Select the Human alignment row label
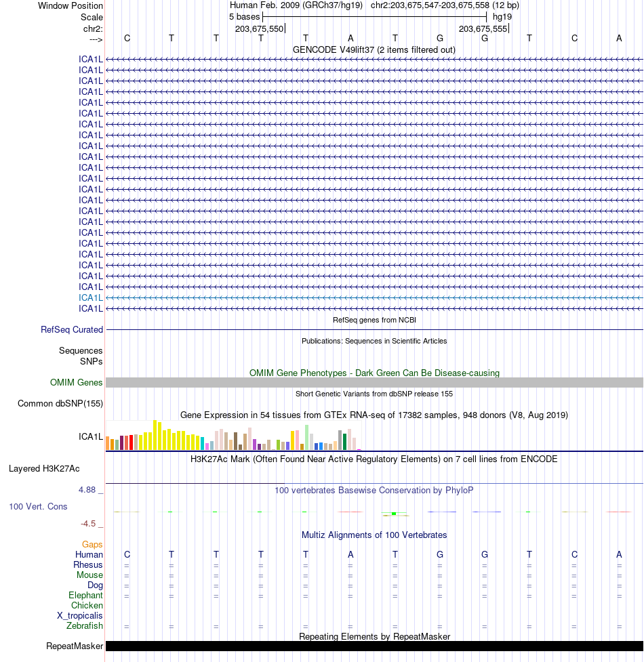The height and width of the screenshot is (662, 644). click(89, 555)
